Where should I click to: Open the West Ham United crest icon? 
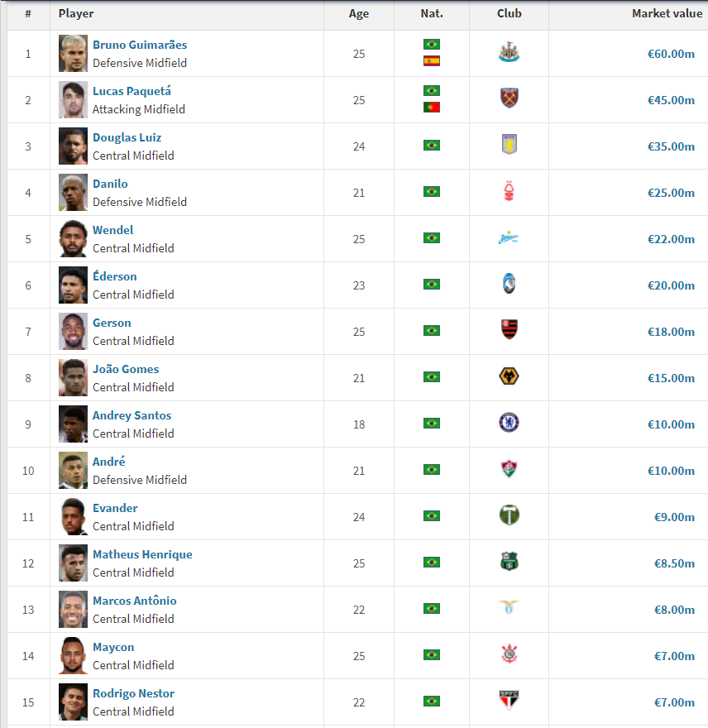tap(509, 98)
